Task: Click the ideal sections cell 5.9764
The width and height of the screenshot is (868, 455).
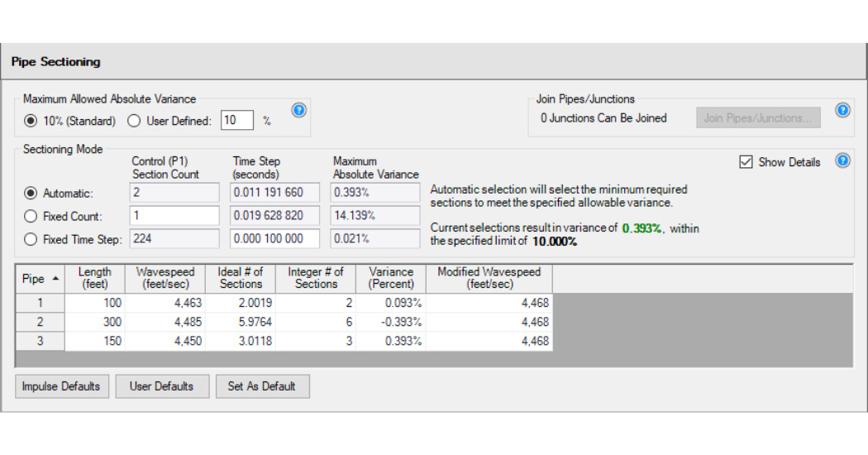Action: pyautogui.click(x=241, y=322)
